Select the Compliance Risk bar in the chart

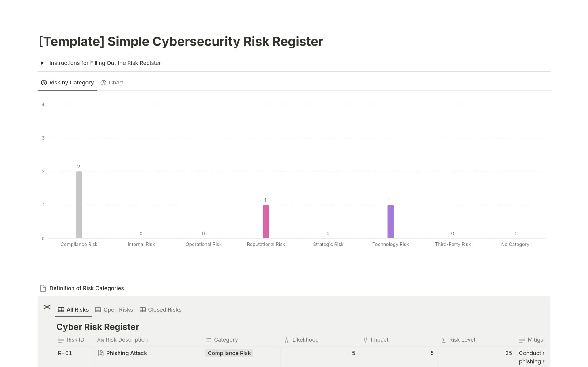pos(79,205)
